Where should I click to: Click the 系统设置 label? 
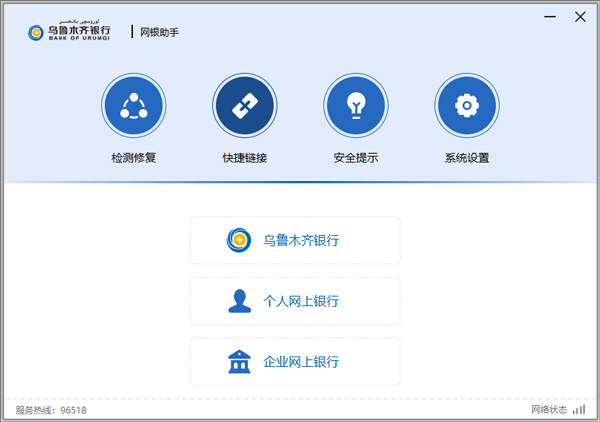coord(467,158)
